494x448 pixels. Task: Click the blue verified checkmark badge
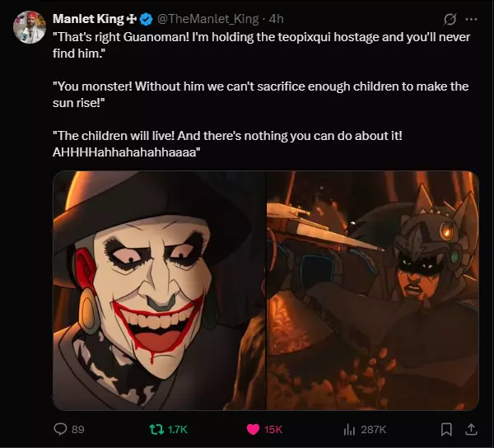pyautogui.click(x=146, y=20)
